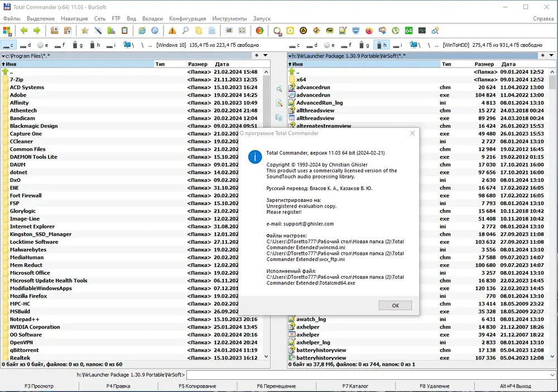Click the left panel scrollbar up arrow
Image resolution: width=558 pixels, height=392 pixels.
point(266,72)
